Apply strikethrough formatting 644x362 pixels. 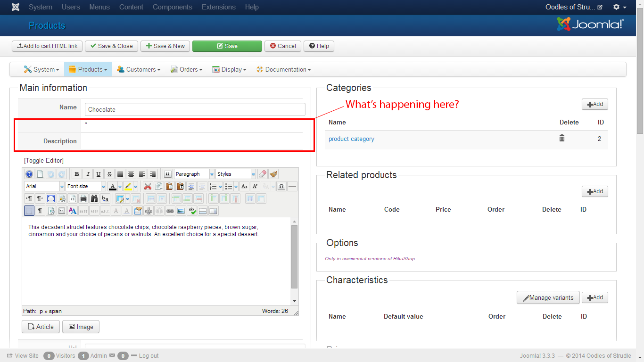tap(109, 174)
